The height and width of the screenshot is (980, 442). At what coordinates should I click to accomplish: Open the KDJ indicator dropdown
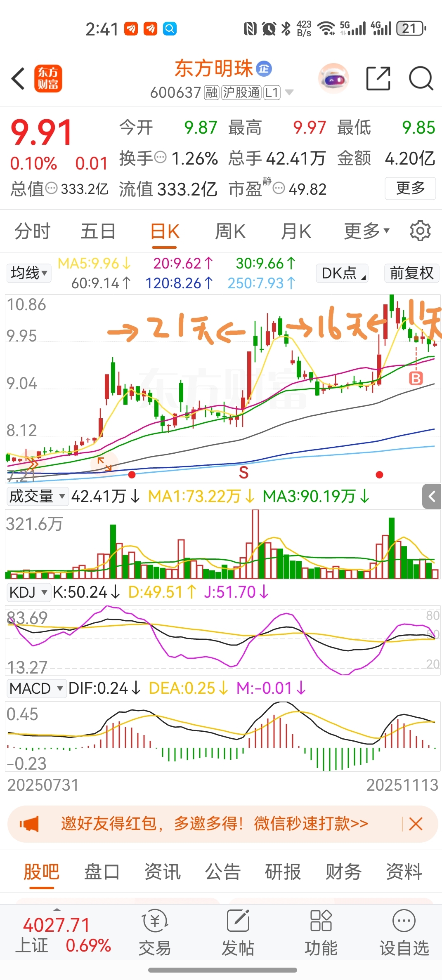click(28, 592)
